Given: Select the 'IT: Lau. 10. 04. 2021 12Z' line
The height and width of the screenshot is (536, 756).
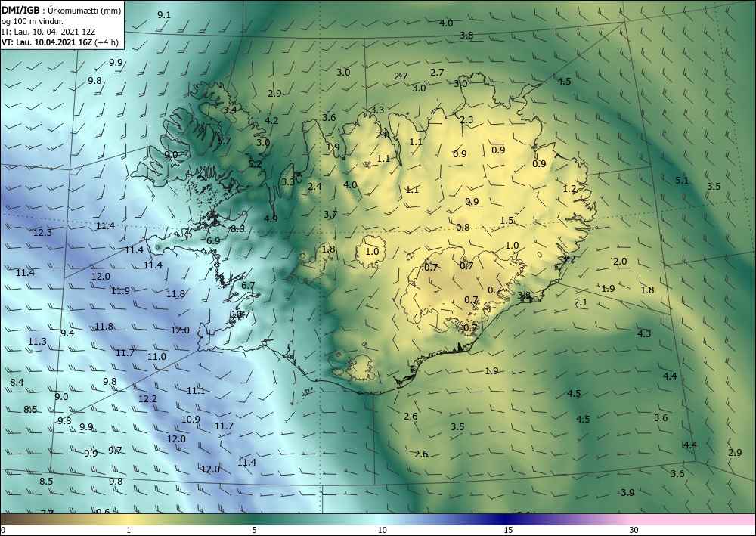Looking at the screenshot, I should click(48, 32).
